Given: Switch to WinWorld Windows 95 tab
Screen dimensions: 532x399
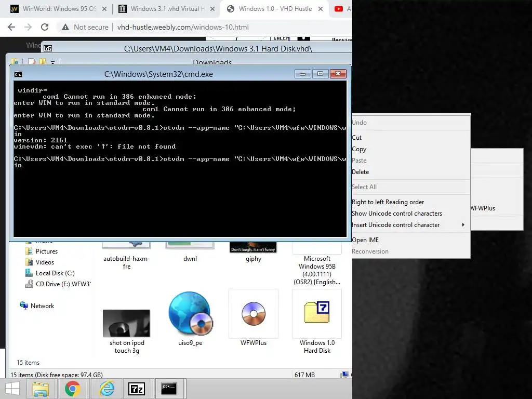Looking at the screenshot, I should click(58, 9).
